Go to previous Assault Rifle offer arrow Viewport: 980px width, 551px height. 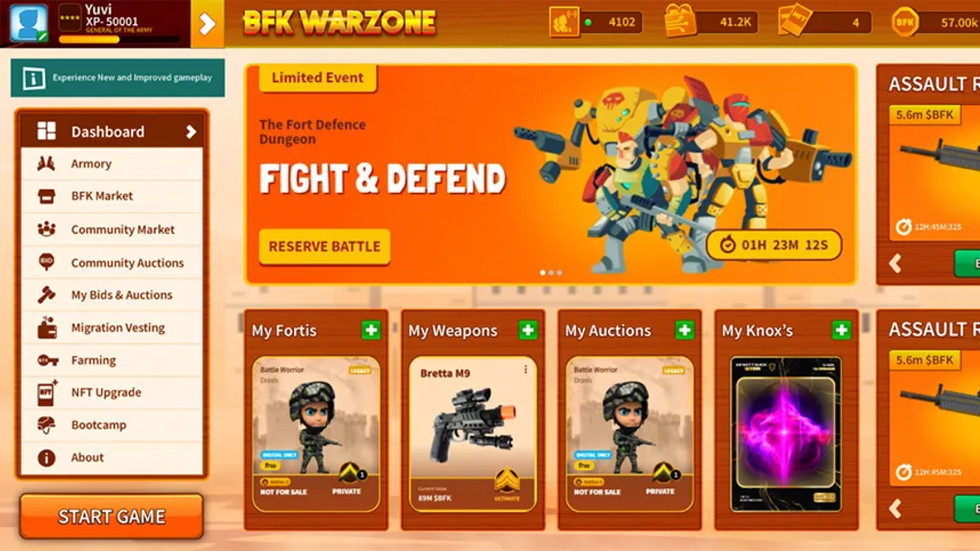click(x=895, y=264)
